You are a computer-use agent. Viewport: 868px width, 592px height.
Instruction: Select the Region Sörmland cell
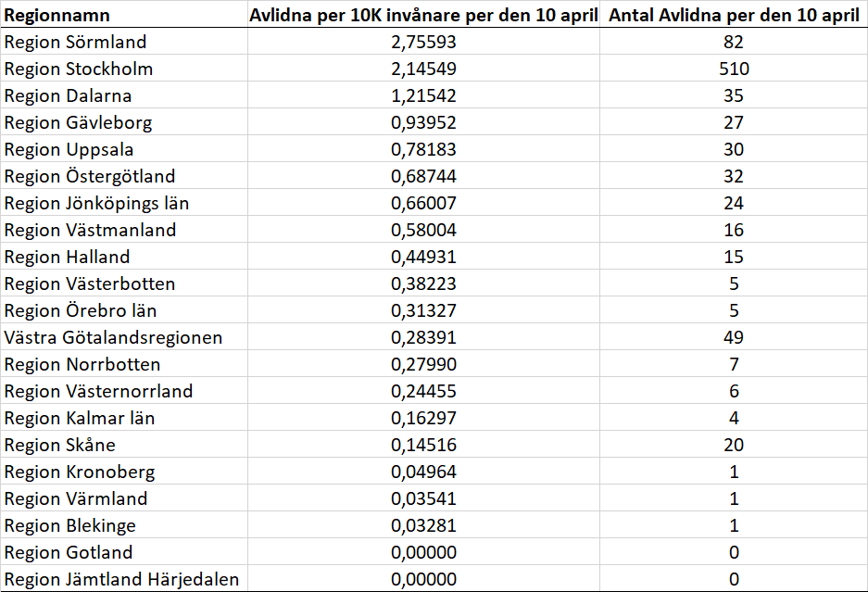coord(76,42)
